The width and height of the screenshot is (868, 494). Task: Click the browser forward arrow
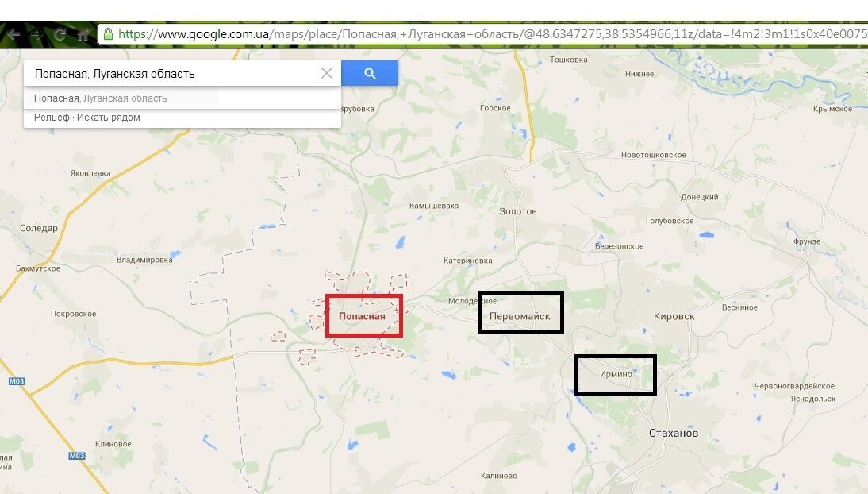(x=37, y=34)
